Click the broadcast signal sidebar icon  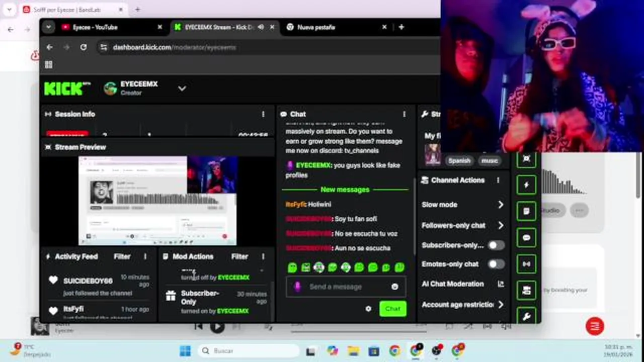click(526, 264)
